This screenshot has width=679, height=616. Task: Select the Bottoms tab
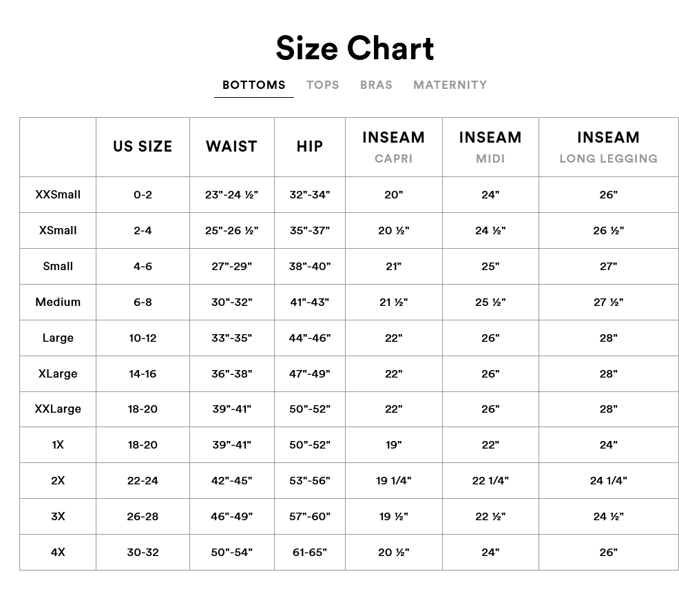click(253, 85)
